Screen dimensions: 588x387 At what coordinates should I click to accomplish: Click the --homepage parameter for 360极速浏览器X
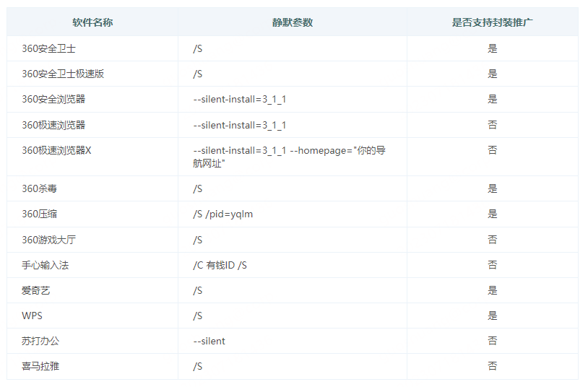click(x=289, y=157)
